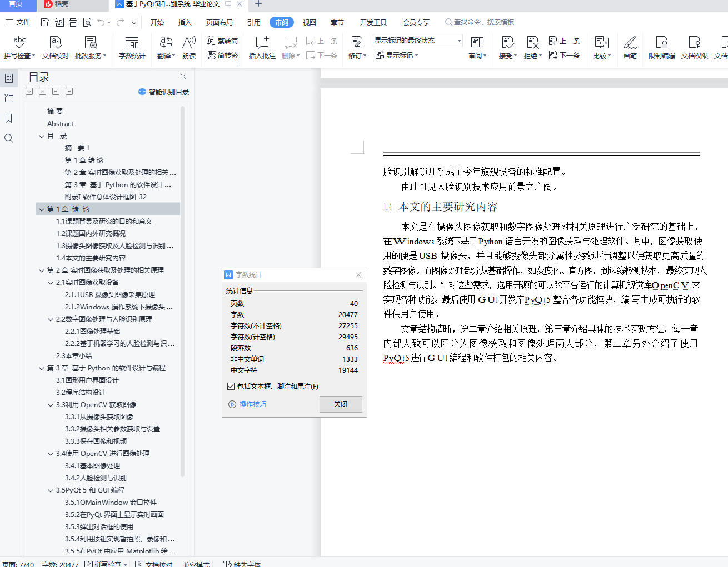Start 朗读 read aloud
Image resolution: width=728 pixels, height=567 pixels.
pyautogui.click(x=189, y=47)
